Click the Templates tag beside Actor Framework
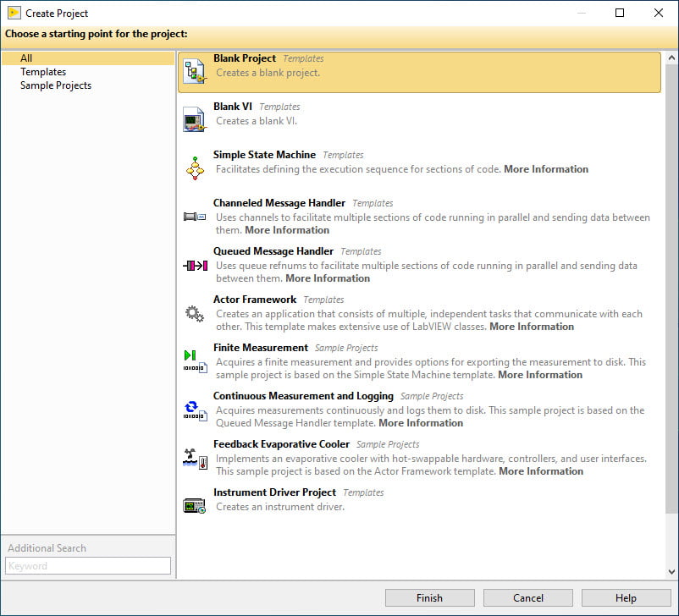Screen dimensions: 679x616 tap(323, 300)
